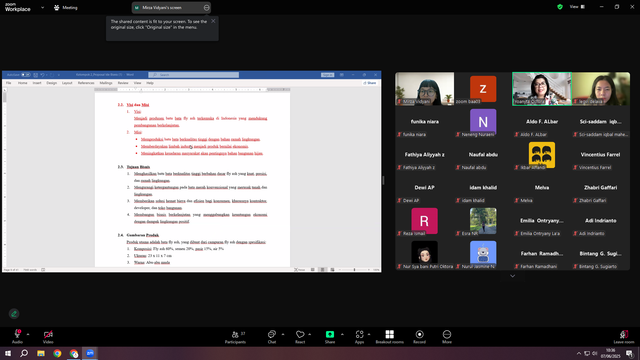
Task: Expand Chat options arrow
Action: (x=283, y=334)
